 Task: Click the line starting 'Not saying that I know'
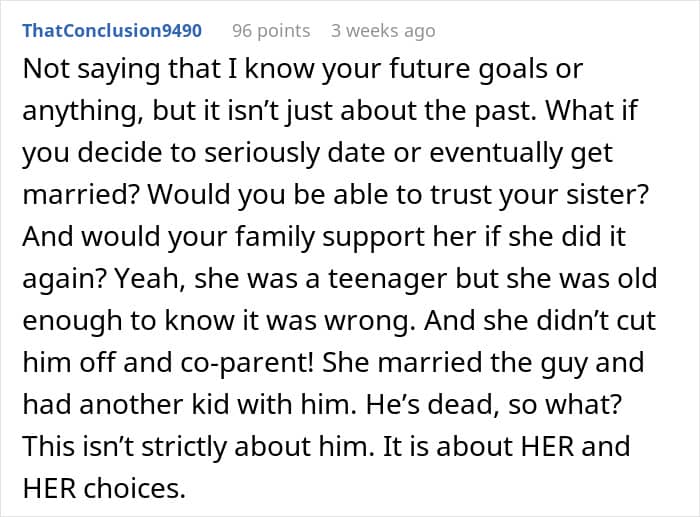(x=303, y=69)
